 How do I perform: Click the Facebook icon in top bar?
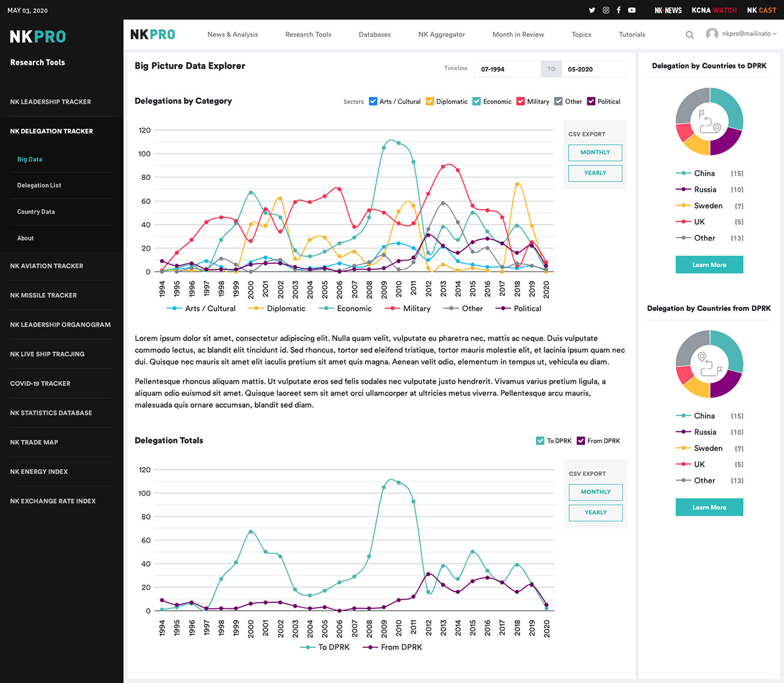coord(618,10)
